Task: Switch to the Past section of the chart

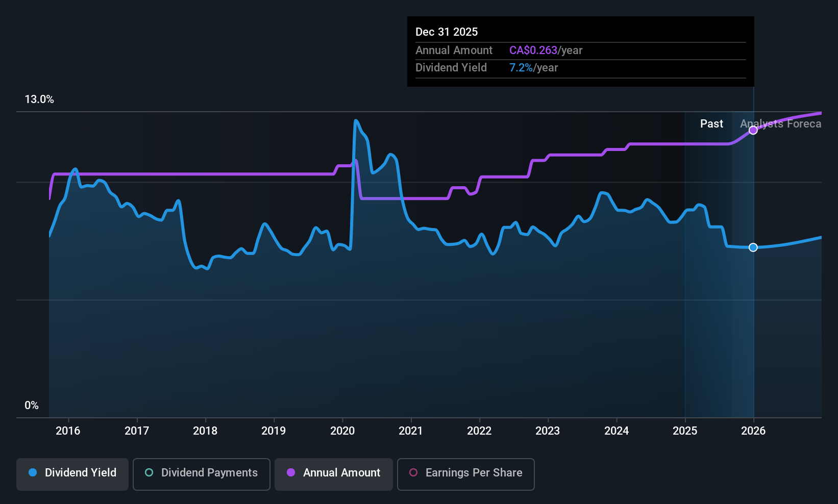Action: pyautogui.click(x=711, y=123)
